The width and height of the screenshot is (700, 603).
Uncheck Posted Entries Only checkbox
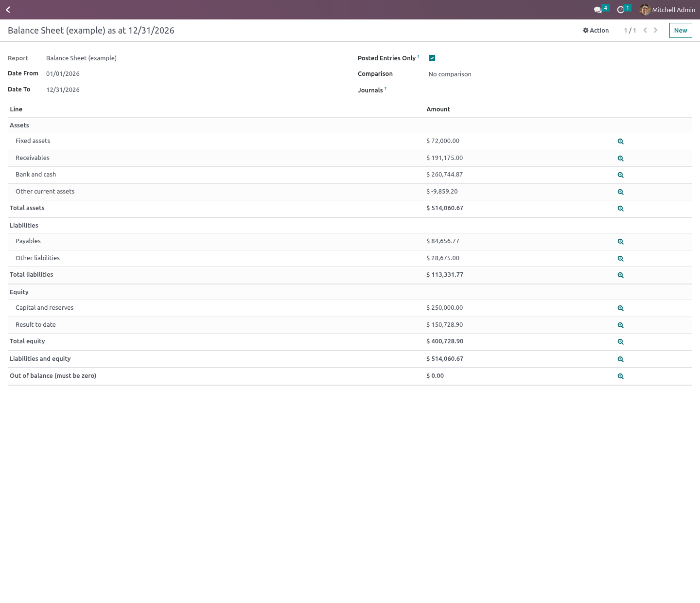coord(432,58)
